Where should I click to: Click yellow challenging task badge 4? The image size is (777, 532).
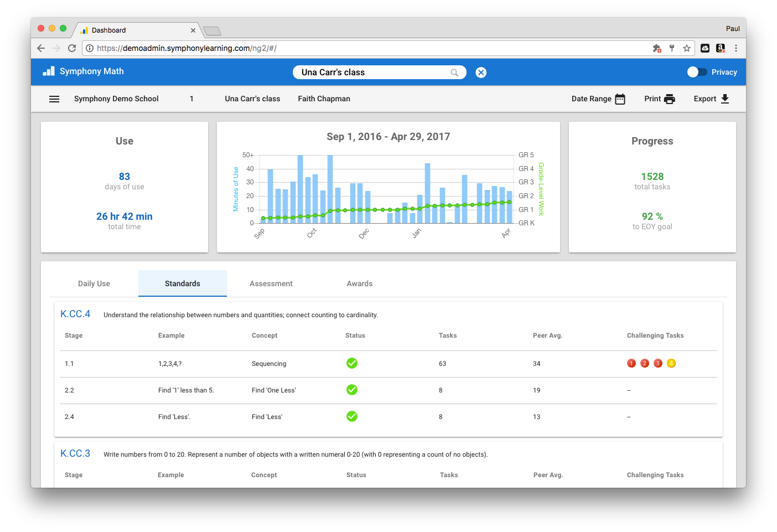[x=671, y=363]
